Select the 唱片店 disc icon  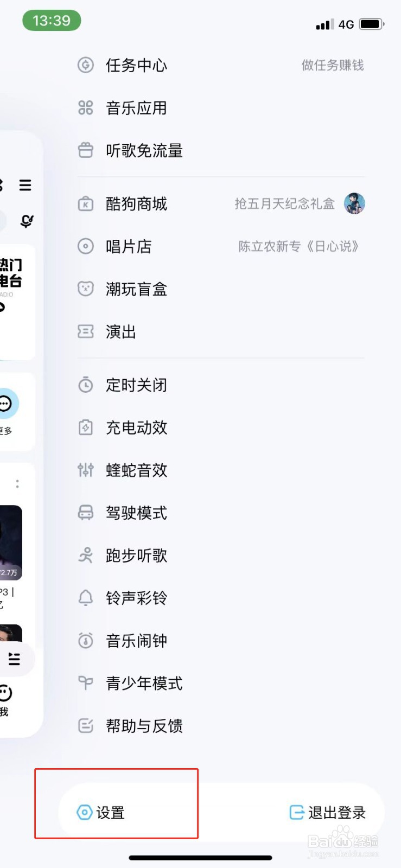(x=86, y=246)
